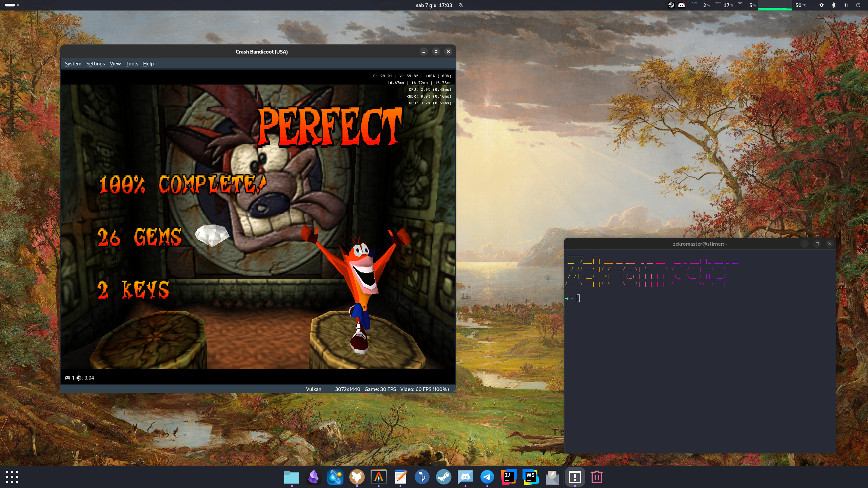Open the System menu in emulator
Viewport: 868px width, 488px height.
coord(73,64)
